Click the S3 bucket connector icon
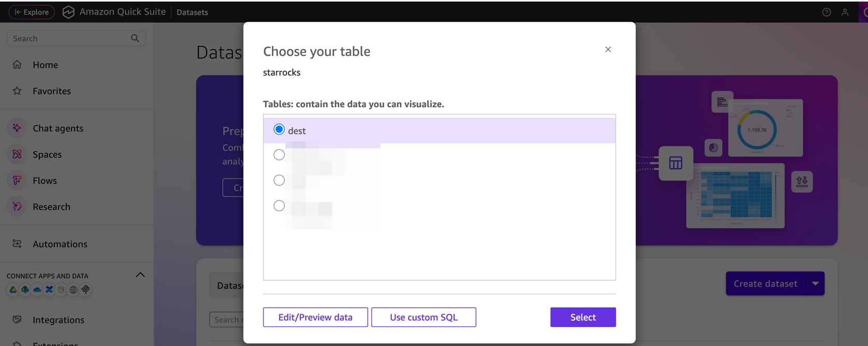 61,290
